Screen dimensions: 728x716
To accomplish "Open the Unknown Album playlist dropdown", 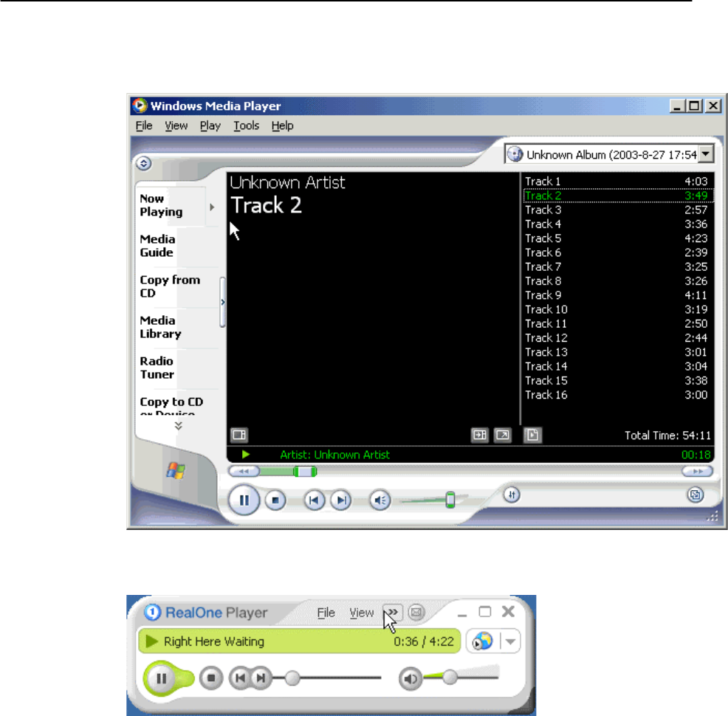I will click(x=706, y=154).
